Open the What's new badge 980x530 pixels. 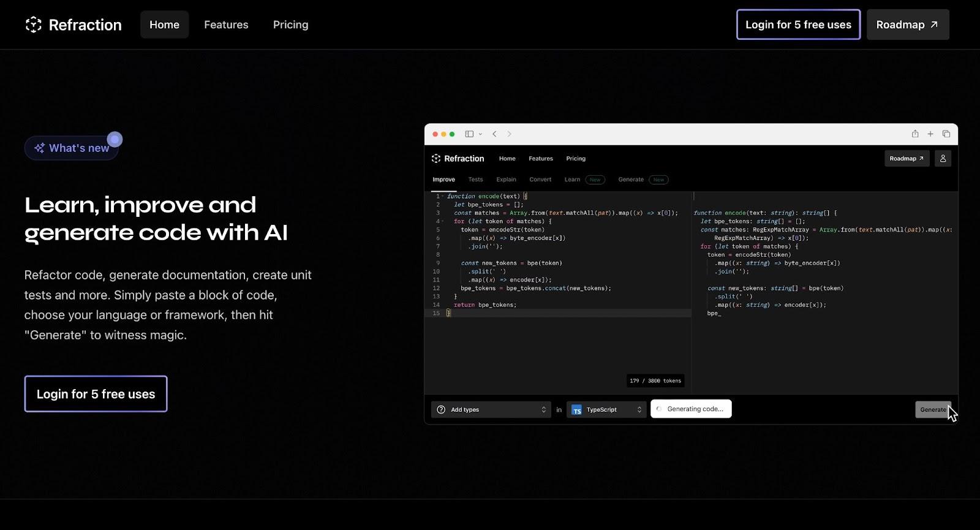point(72,148)
